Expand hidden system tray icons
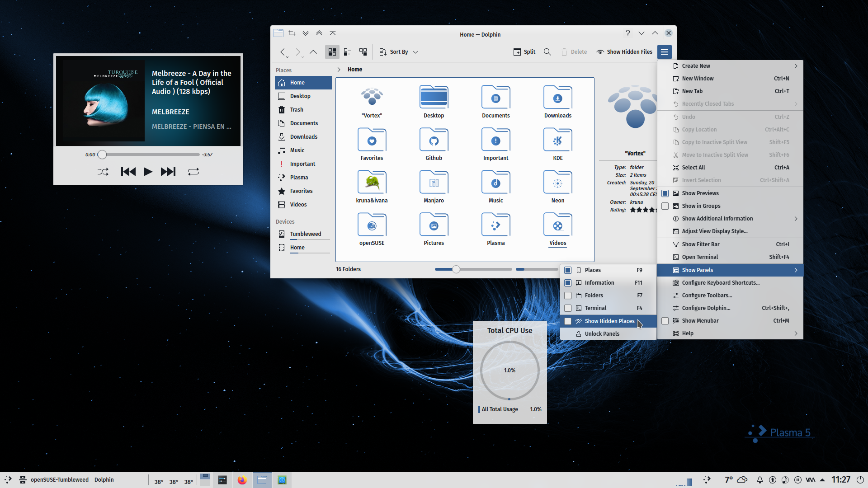868x488 pixels. click(x=822, y=480)
